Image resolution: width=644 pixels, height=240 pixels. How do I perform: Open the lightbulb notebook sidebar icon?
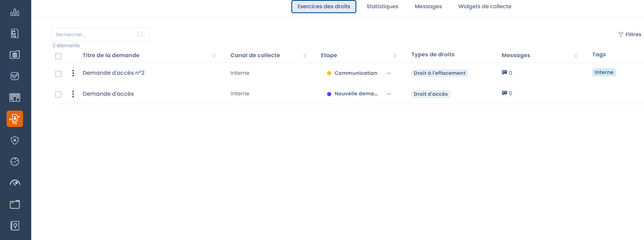[15, 226]
